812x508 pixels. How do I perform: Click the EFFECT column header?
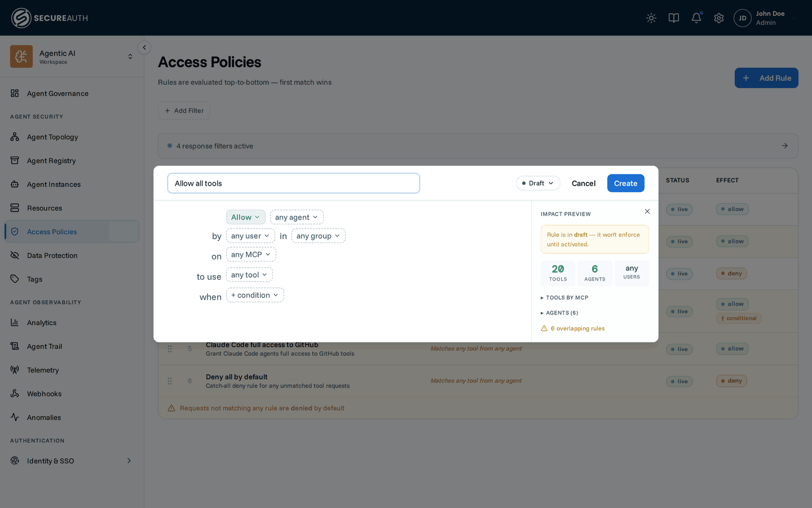coord(727,181)
